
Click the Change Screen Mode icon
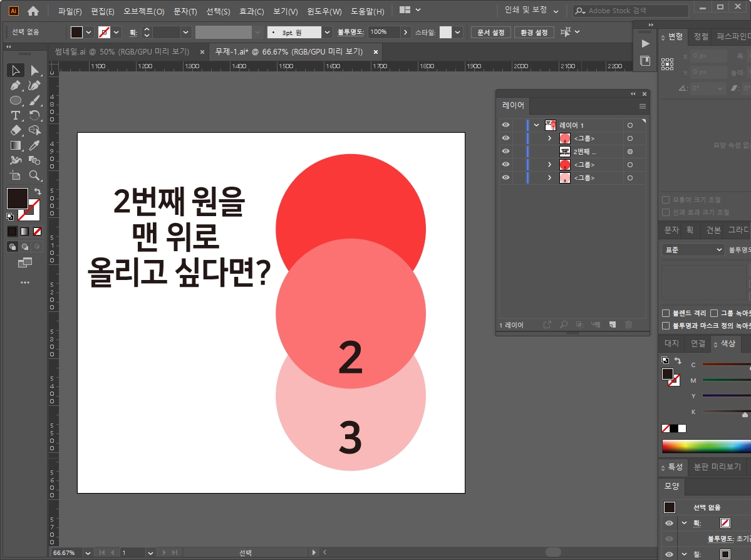click(x=25, y=262)
